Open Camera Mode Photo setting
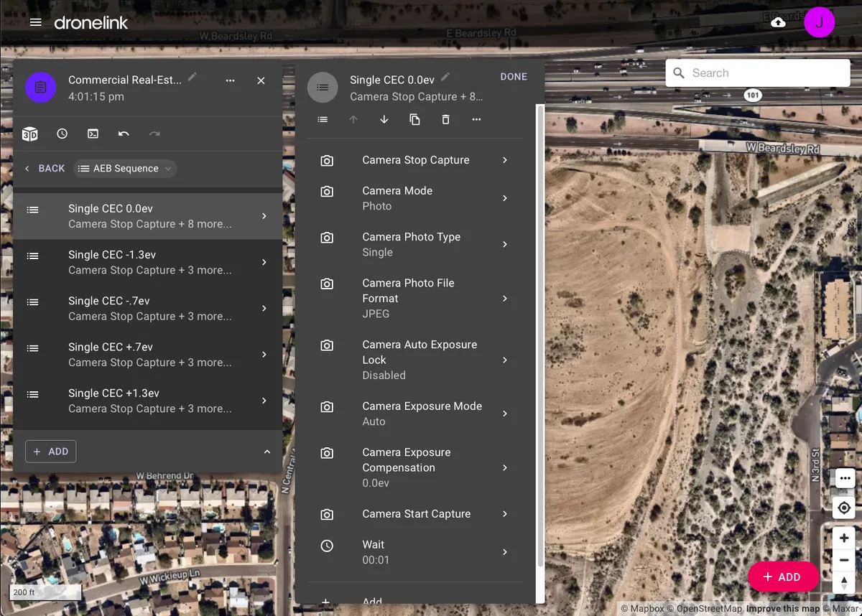Image resolution: width=862 pixels, height=616 pixels. pos(415,198)
